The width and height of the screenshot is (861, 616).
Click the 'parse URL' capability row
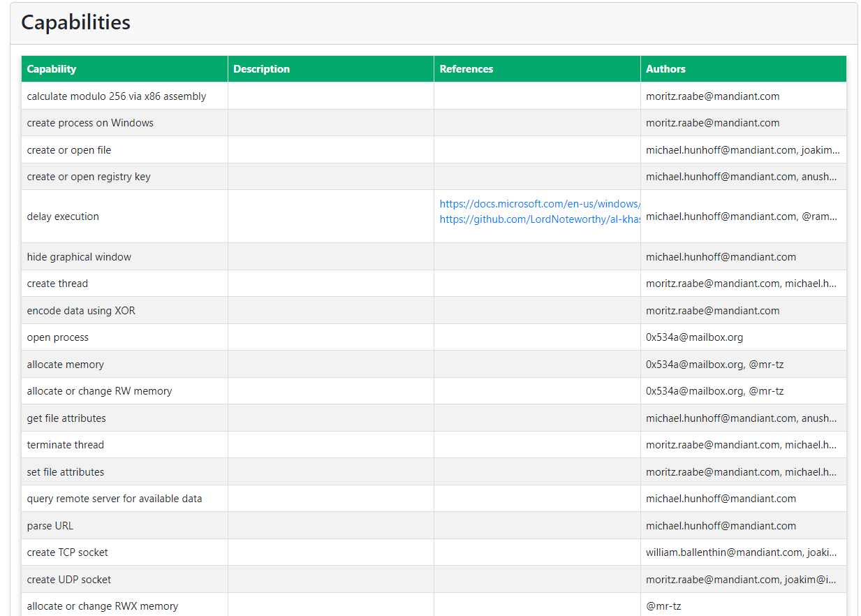click(x=50, y=526)
